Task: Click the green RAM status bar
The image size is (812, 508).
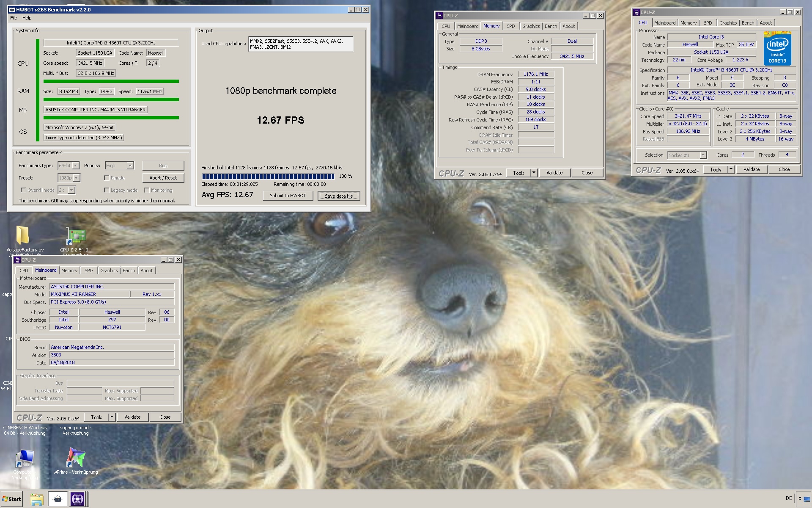Action: (111, 99)
